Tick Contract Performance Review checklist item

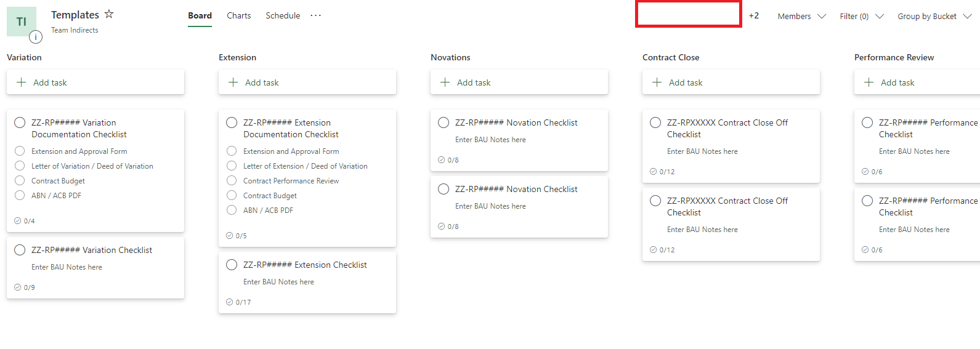(232, 181)
